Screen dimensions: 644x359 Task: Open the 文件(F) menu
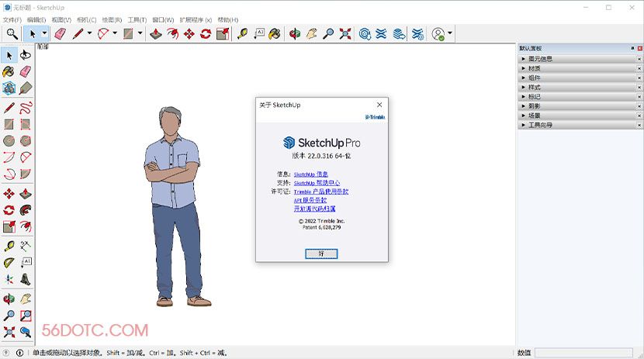12,19
